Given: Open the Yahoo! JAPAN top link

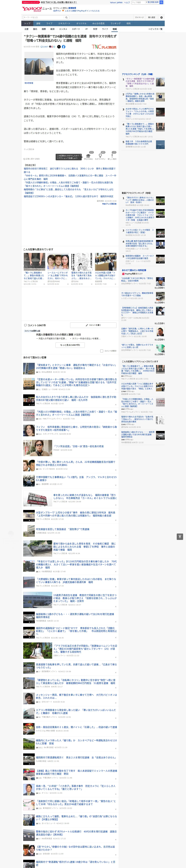Looking at the screenshot, I should (x=116, y=2).
